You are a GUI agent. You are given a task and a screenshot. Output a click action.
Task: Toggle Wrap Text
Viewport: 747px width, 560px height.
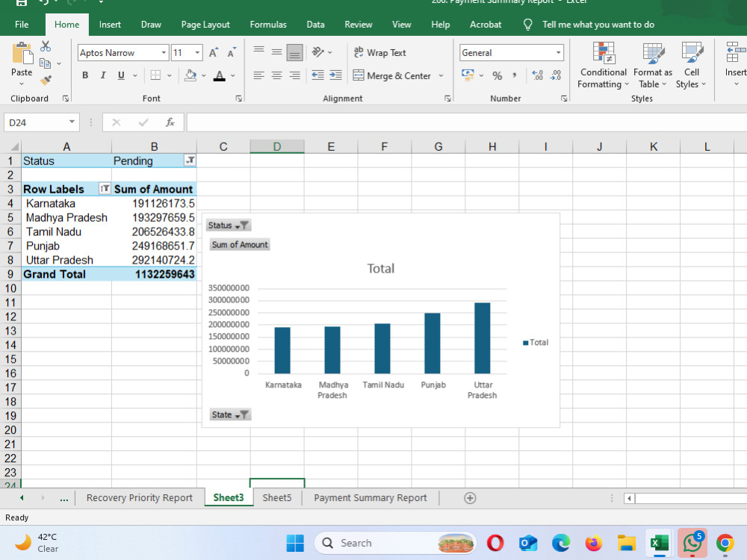tap(380, 53)
